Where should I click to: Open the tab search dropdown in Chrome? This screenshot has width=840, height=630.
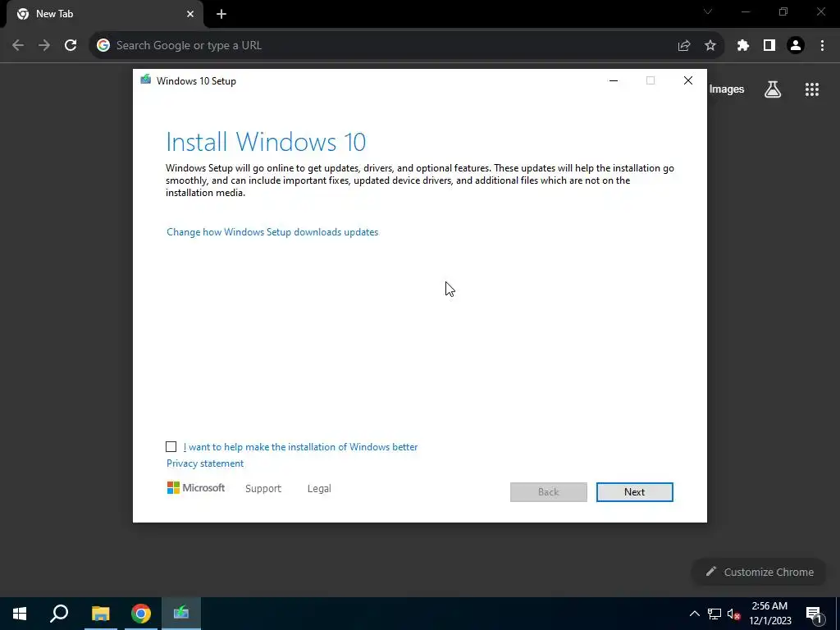[x=708, y=11]
